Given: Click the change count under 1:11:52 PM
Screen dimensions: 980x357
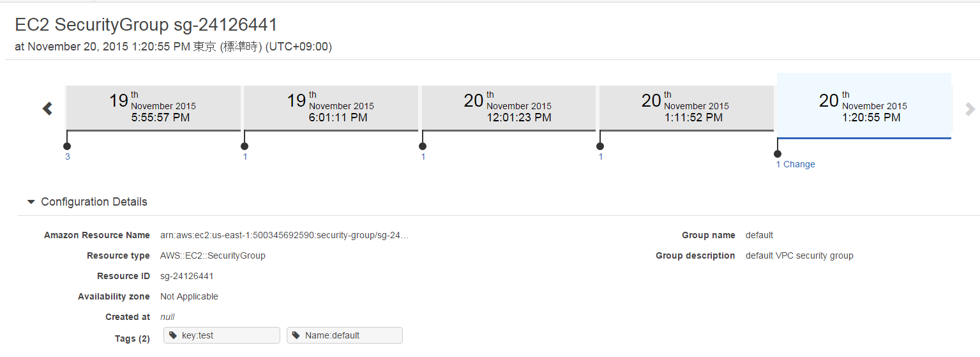Looking at the screenshot, I should pyautogui.click(x=600, y=156).
